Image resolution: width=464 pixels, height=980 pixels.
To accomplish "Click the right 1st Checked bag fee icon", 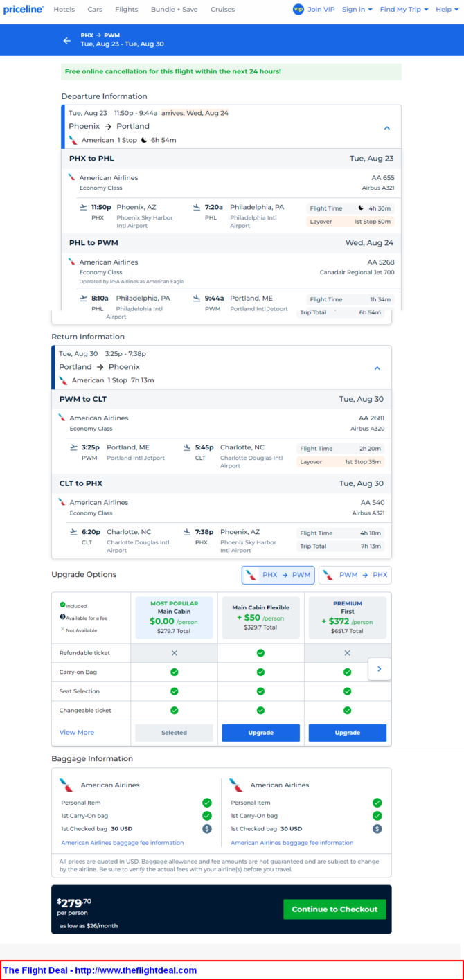I will click(377, 828).
